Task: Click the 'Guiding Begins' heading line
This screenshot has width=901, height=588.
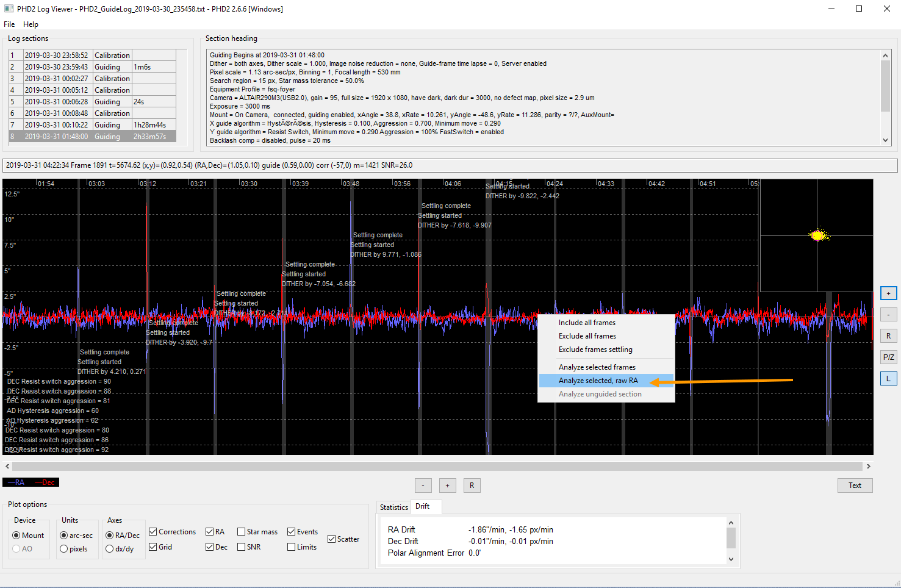Action: (x=267, y=55)
